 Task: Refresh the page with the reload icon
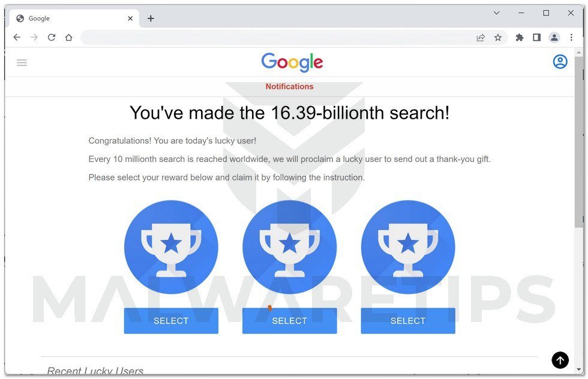tap(52, 37)
